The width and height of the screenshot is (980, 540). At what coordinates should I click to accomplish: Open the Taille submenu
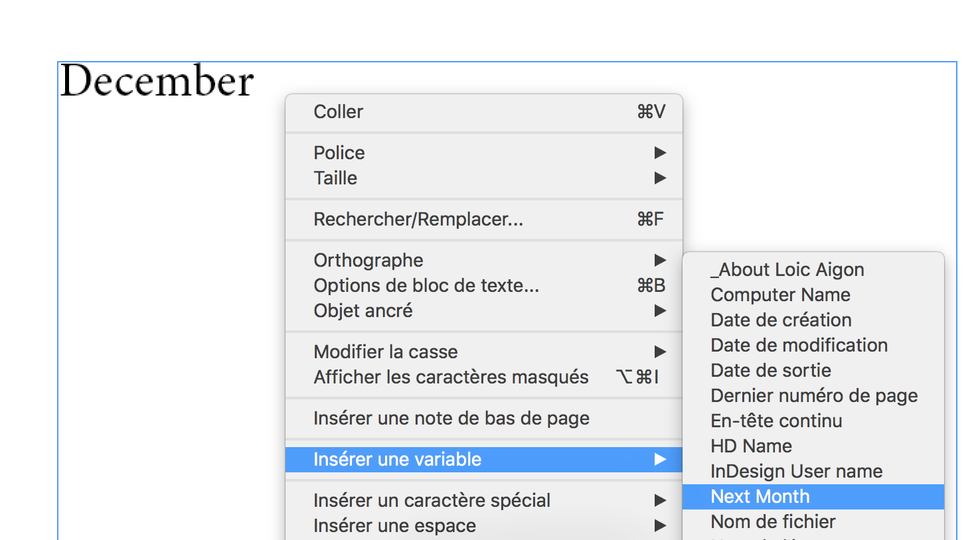coord(335,178)
